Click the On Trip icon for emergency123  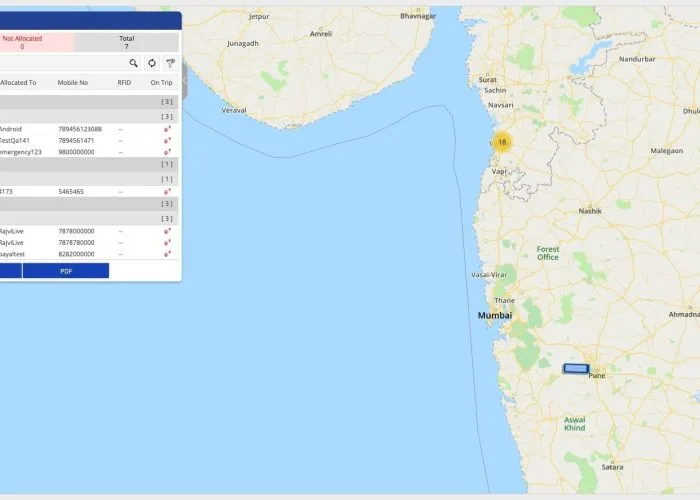point(167,152)
